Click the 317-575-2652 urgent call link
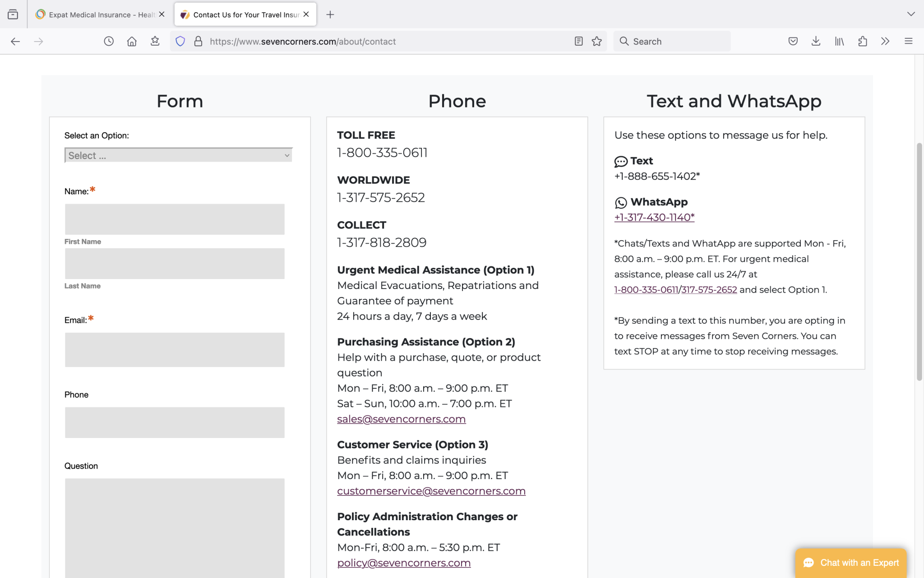The width and height of the screenshot is (924, 578). pyautogui.click(x=709, y=289)
